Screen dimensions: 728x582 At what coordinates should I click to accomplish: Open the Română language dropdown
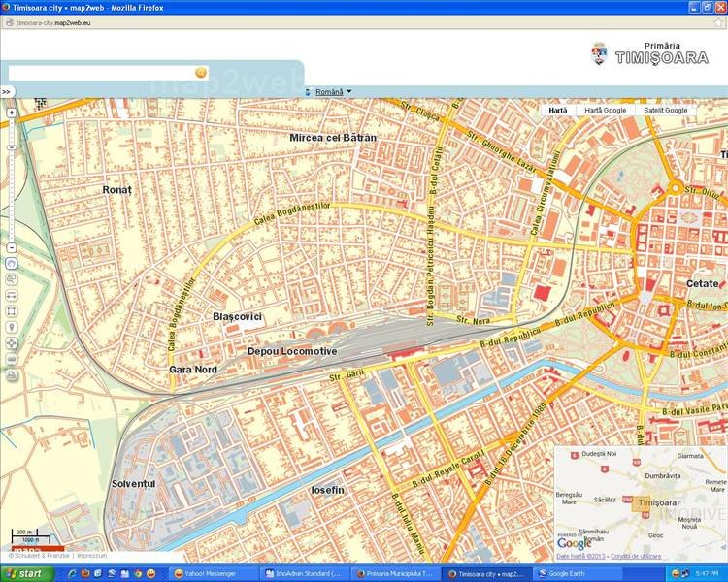(x=329, y=92)
